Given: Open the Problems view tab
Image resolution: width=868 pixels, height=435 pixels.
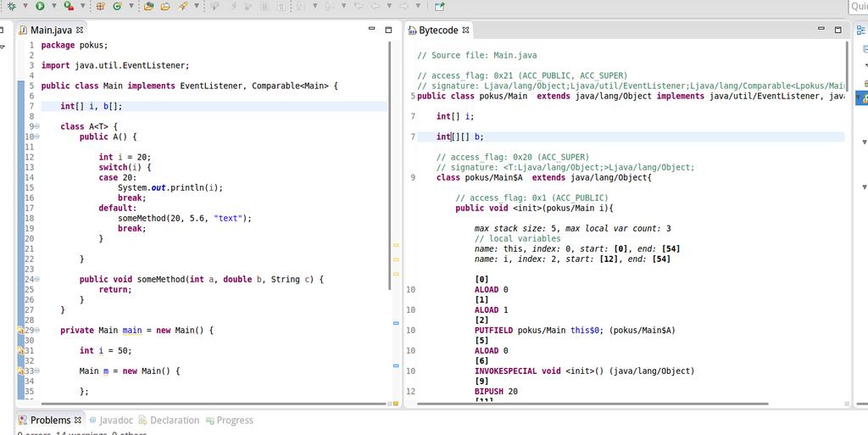Looking at the screenshot, I should tap(50, 420).
